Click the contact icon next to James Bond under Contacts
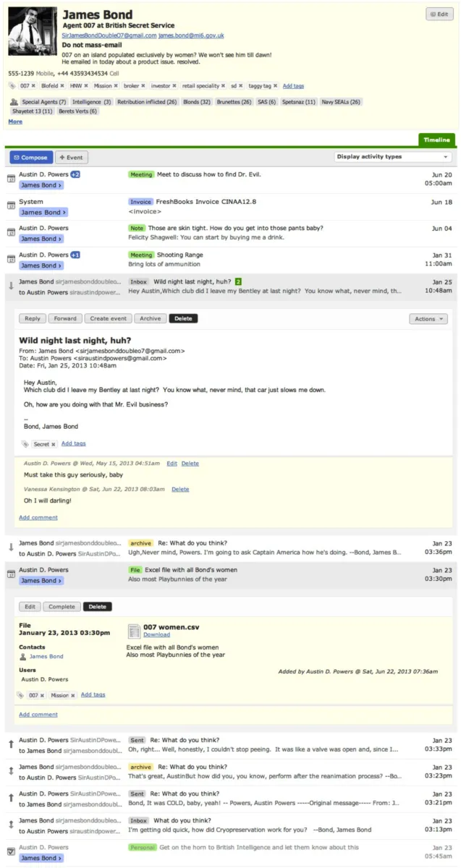Screen dimensions: 461x868 point(23,657)
